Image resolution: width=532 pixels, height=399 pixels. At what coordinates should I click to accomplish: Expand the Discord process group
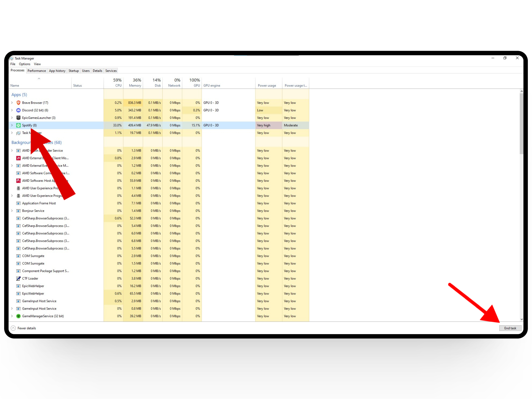12,110
